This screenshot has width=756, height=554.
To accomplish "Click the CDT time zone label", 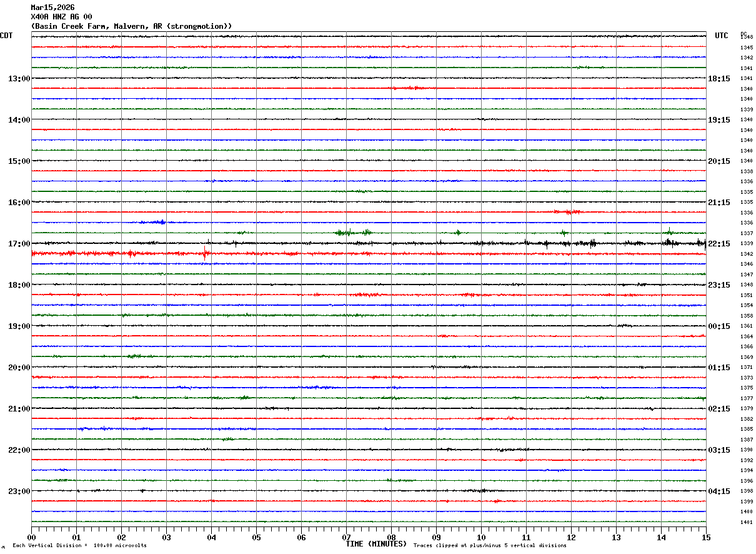I will 6,36.
